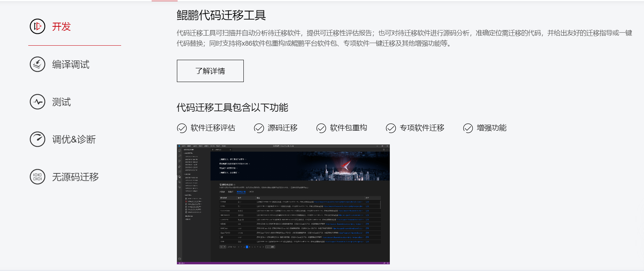Click the 鲲鹏代码迁移工具 heading

(221, 15)
